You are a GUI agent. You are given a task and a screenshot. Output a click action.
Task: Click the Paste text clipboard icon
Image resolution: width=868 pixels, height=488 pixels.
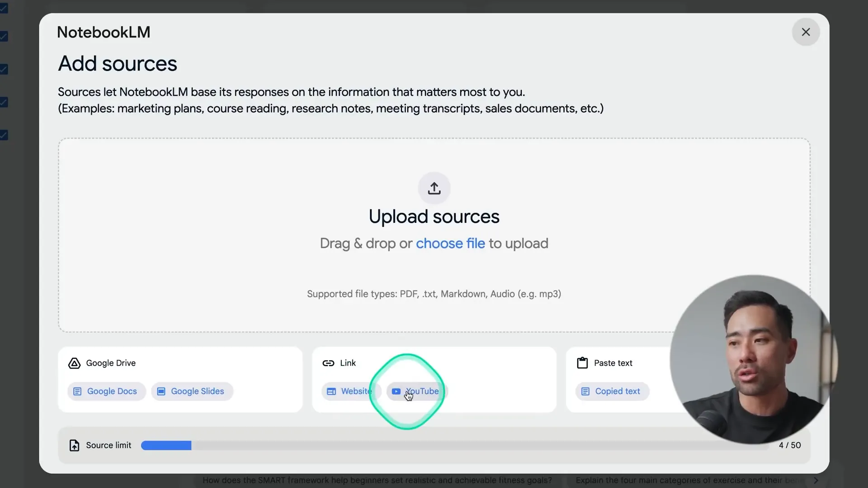tap(582, 363)
